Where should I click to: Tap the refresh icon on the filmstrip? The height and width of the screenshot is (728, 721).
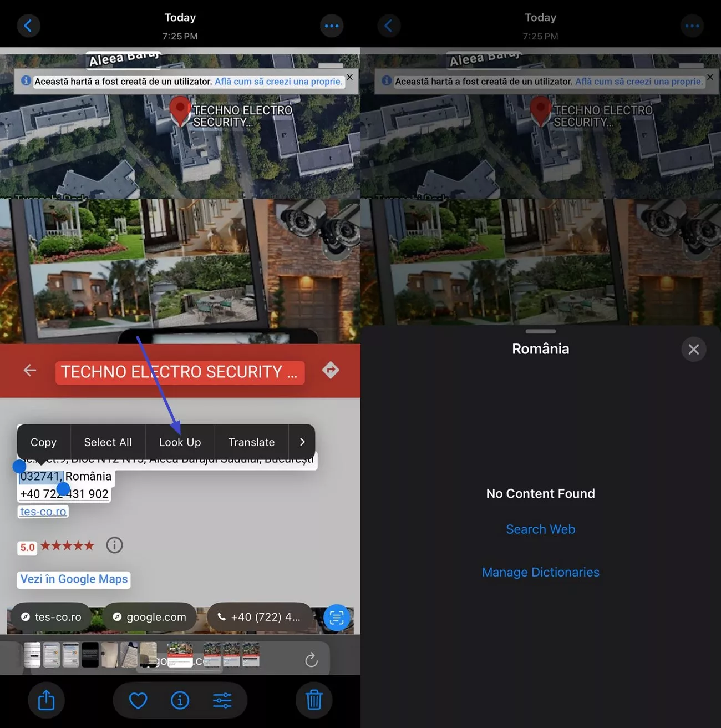311,659
